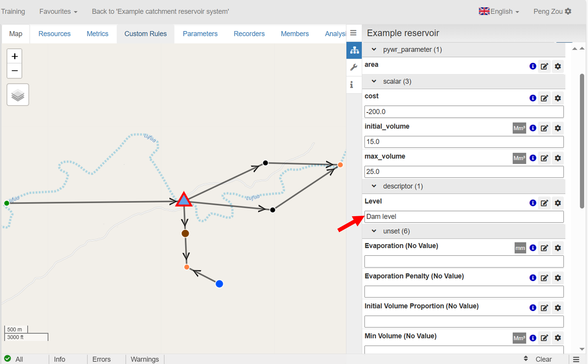Edit the cost attribute
The height and width of the screenshot is (364, 588).
(x=544, y=98)
